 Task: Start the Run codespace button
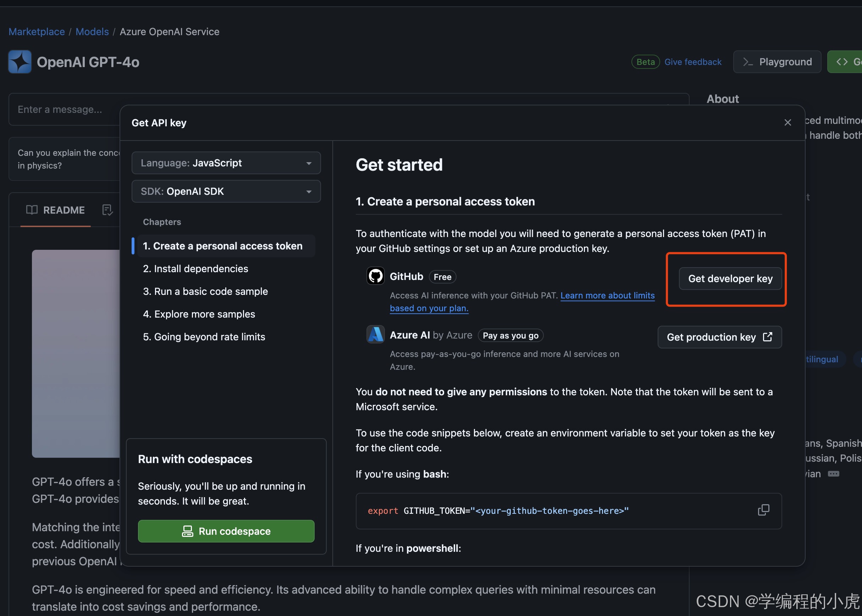coord(226,531)
